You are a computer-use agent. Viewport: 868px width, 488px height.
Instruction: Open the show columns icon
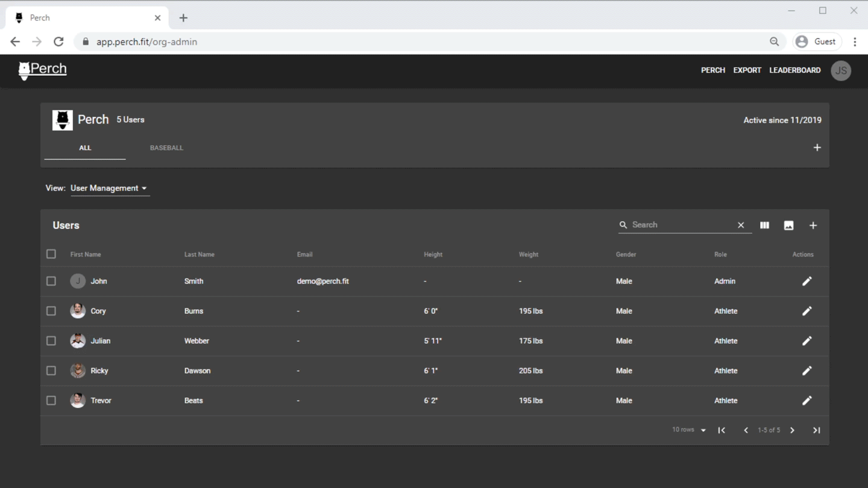click(764, 225)
